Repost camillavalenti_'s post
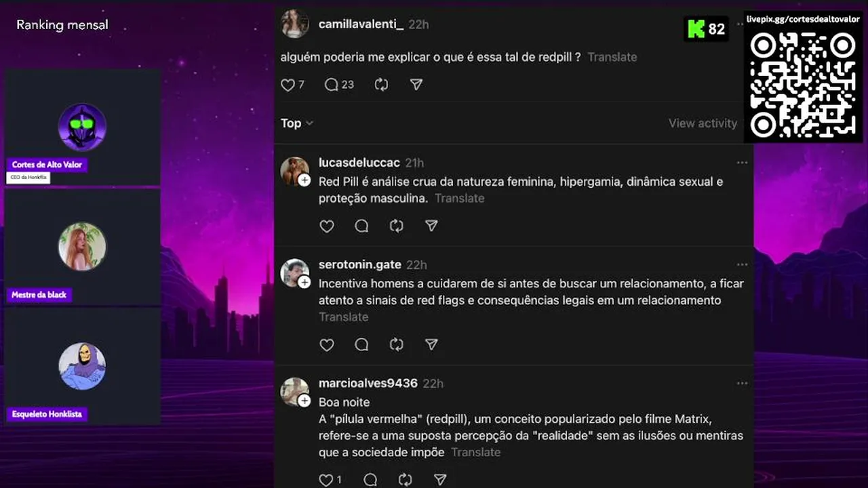868x488 pixels. 382,85
